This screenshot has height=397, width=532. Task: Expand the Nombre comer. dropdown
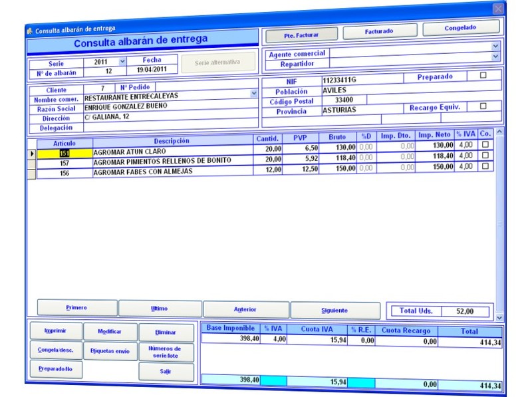253,94
